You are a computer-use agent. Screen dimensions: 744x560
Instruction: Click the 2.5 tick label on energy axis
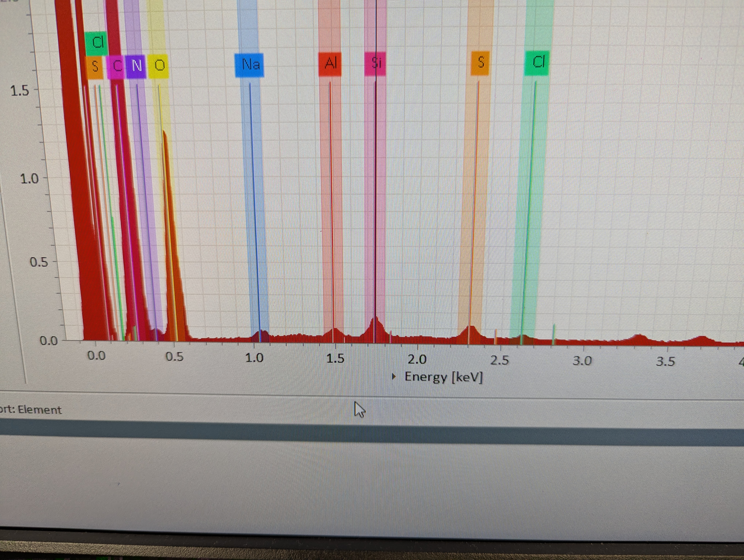click(499, 360)
